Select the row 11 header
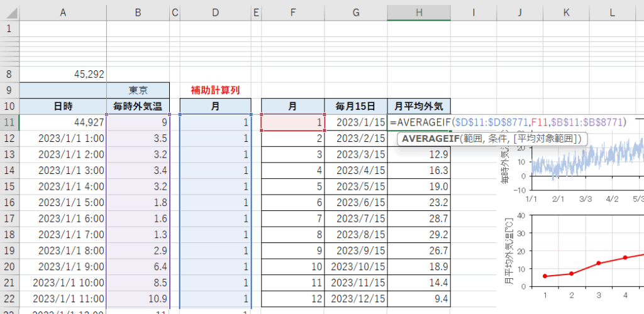This screenshot has width=644, height=314. [9, 122]
